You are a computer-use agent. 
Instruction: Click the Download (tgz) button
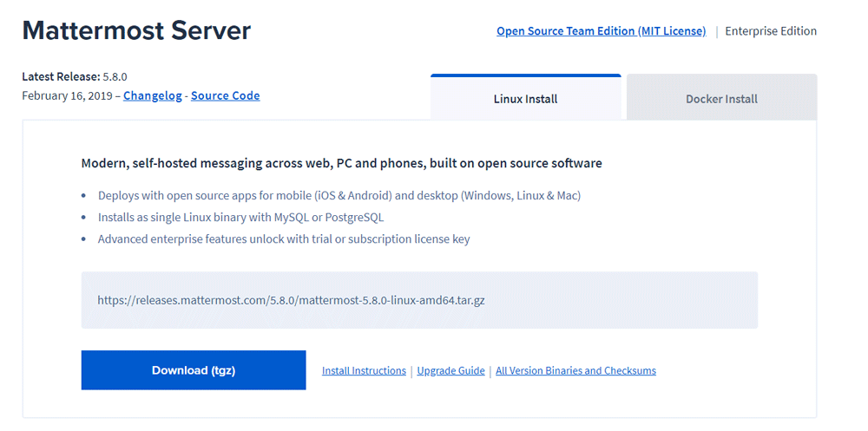click(194, 370)
